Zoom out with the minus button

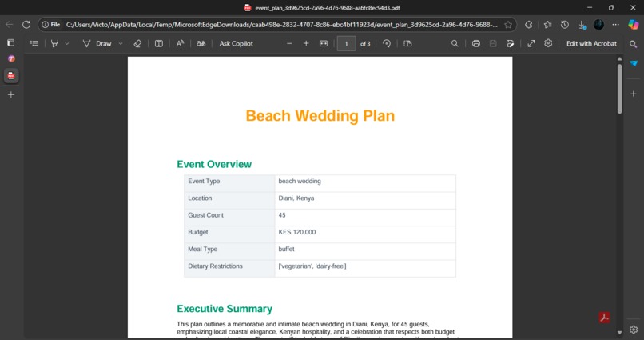coord(289,43)
